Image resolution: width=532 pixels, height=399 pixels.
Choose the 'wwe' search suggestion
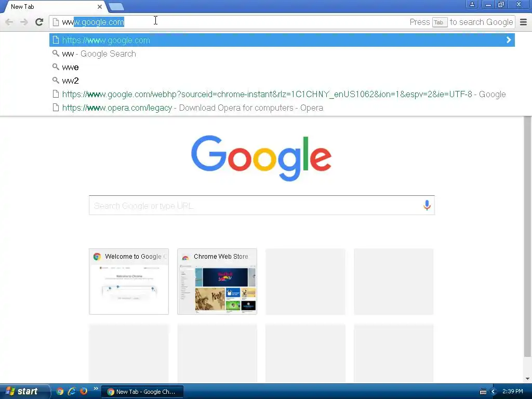pos(282,67)
